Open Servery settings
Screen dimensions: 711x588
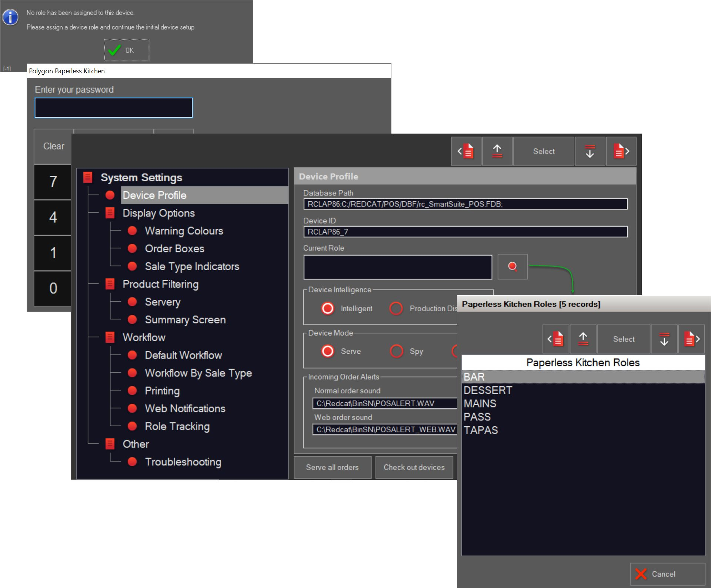pos(163,302)
